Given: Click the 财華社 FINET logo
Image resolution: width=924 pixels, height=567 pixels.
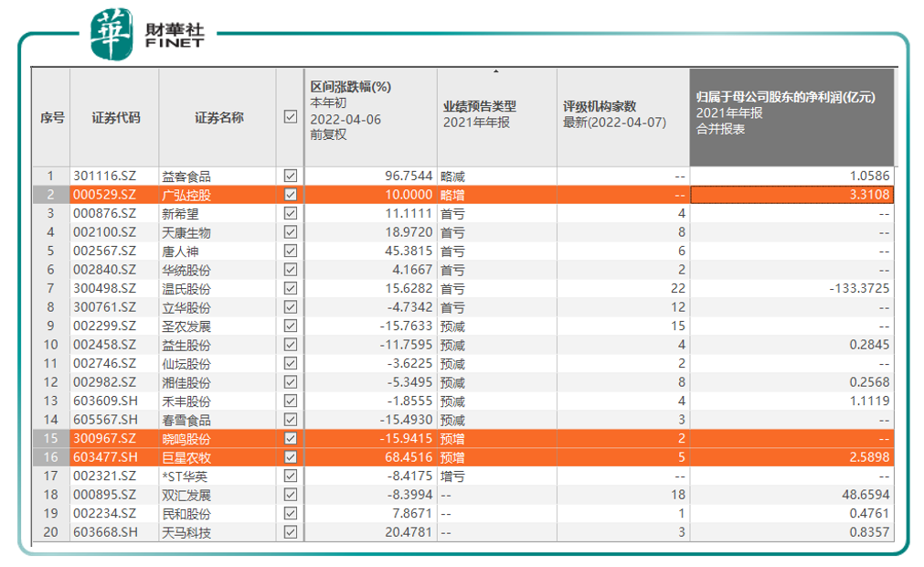Looking at the screenshot, I should (x=148, y=34).
